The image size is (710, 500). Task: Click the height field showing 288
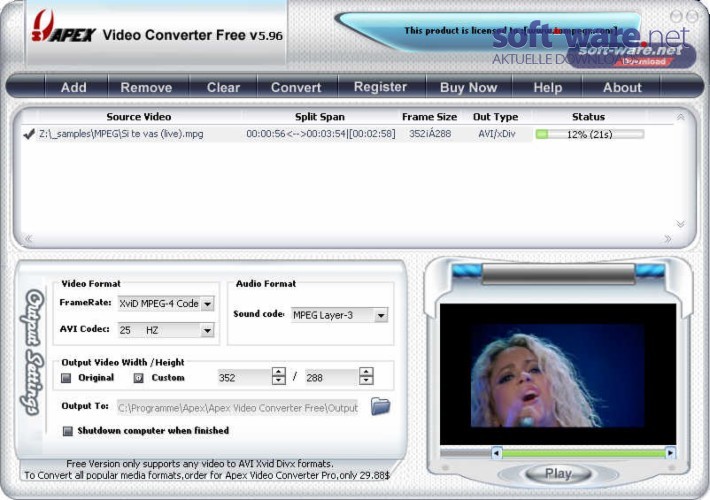click(332, 377)
